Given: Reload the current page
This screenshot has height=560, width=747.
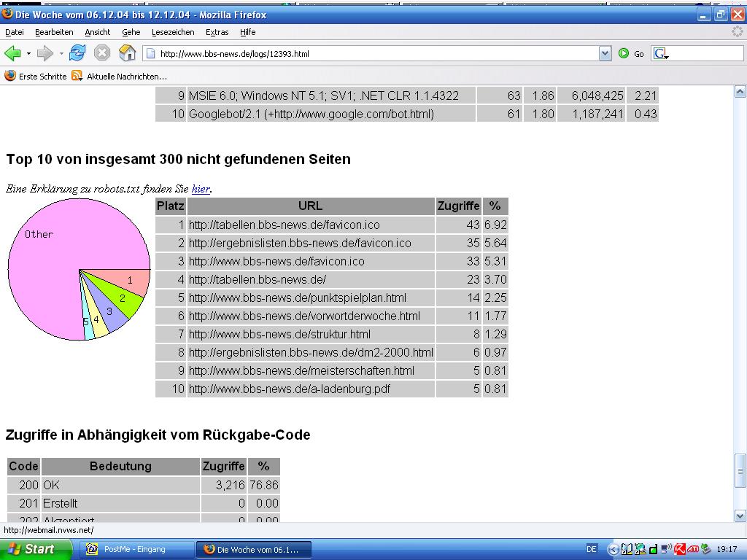Looking at the screenshot, I should click(77, 53).
